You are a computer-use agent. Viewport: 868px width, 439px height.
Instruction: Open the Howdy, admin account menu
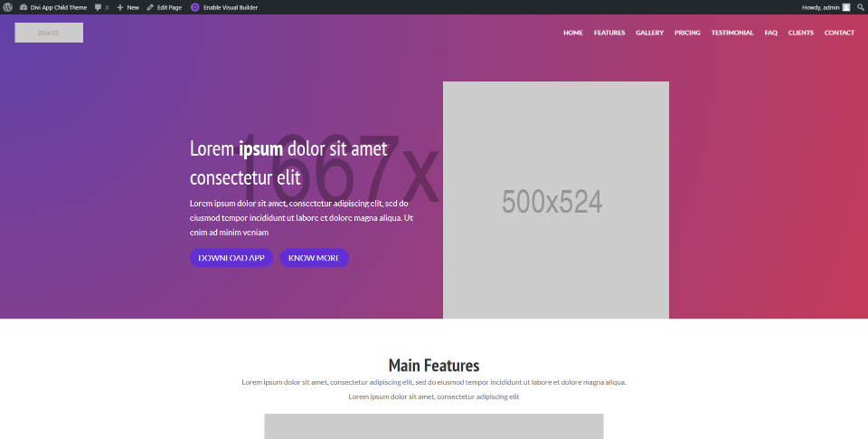826,7
